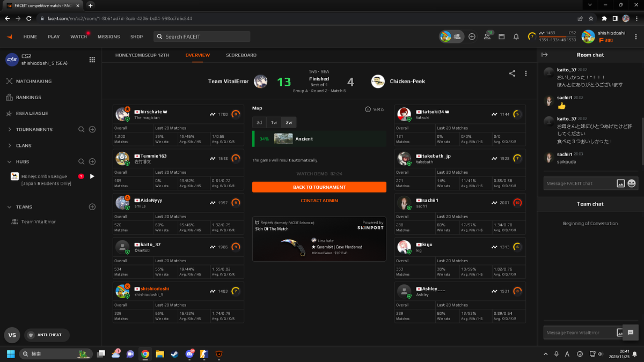
Task: Switch to the SCOREBOARD tab
Action: (241, 55)
